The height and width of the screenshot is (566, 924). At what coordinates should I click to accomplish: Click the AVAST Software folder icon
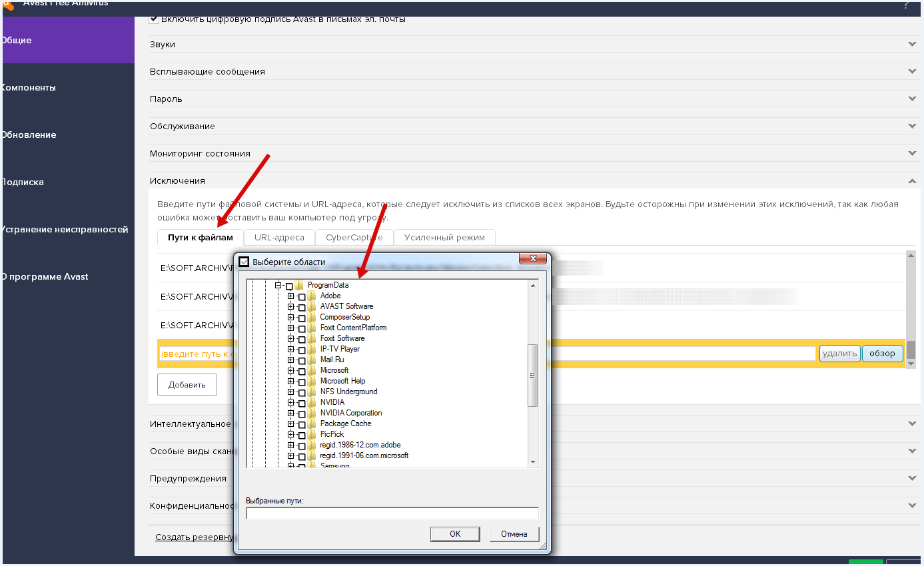[x=312, y=306]
